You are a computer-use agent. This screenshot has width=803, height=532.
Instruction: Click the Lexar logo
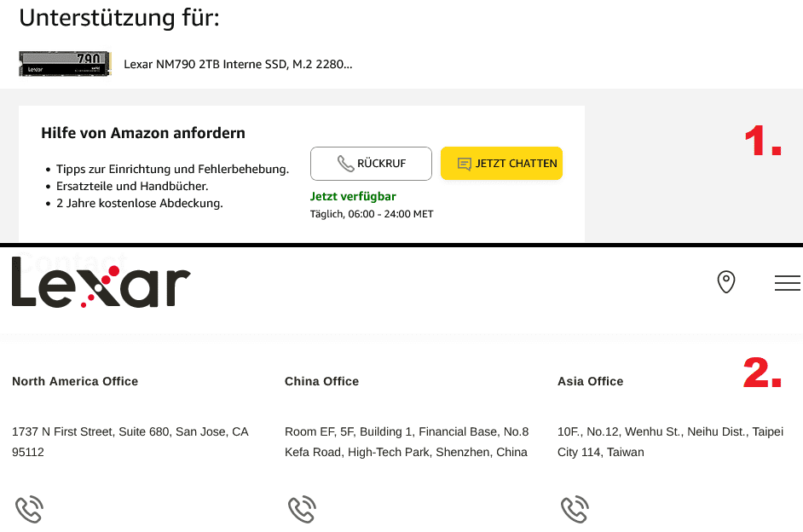[x=101, y=282]
